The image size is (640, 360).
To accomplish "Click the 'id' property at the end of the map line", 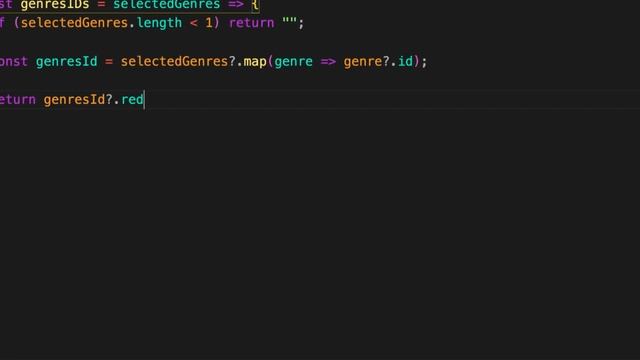I will (405, 61).
